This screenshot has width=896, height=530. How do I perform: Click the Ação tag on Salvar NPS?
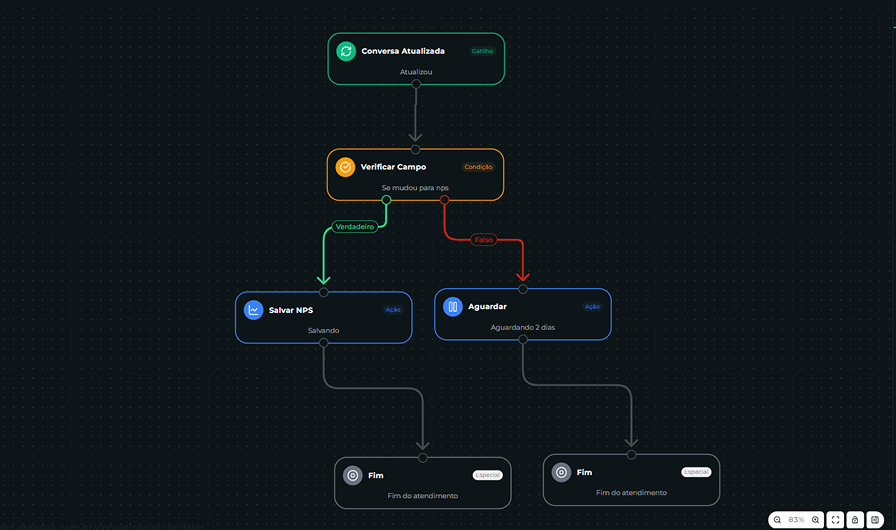pos(393,310)
